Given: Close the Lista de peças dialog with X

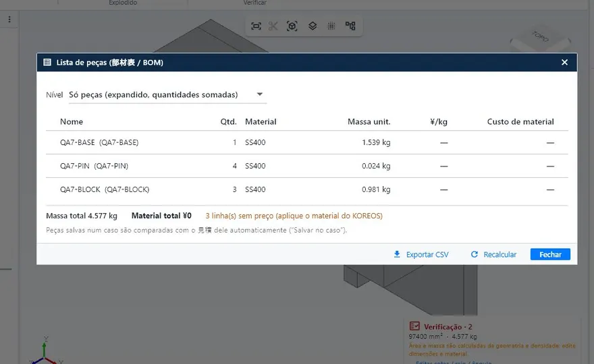Looking at the screenshot, I should point(564,62).
